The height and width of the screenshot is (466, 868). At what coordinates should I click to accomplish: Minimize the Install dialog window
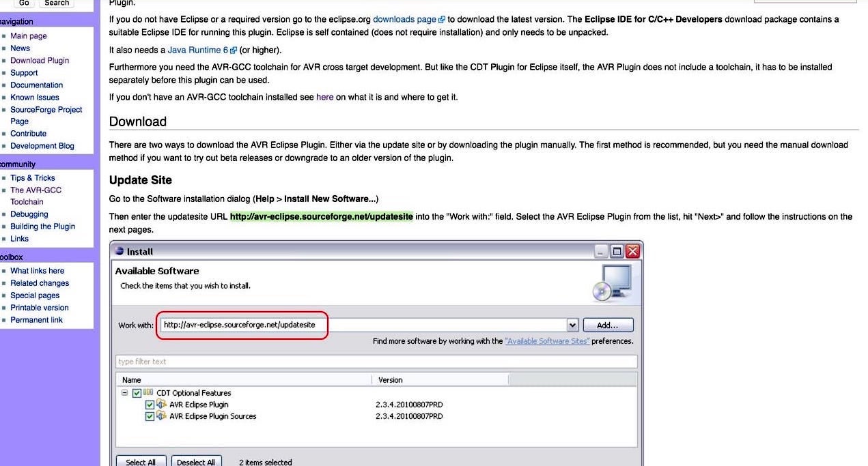601,251
